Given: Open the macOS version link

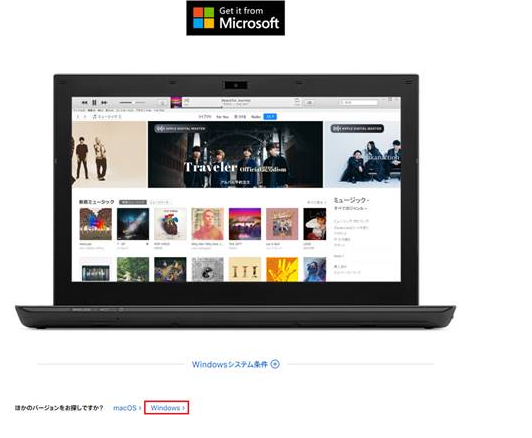Looking at the screenshot, I should tap(127, 408).
